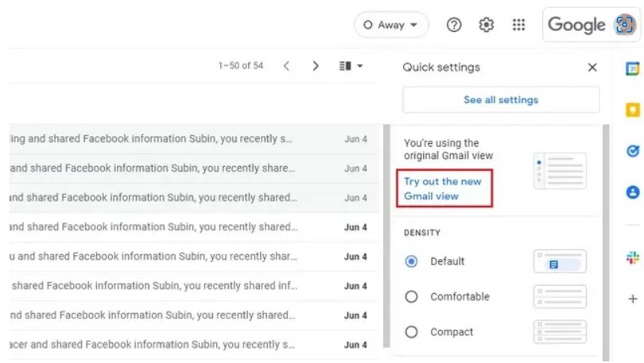
Task: Select Default density radio button
Action: [411, 261]
